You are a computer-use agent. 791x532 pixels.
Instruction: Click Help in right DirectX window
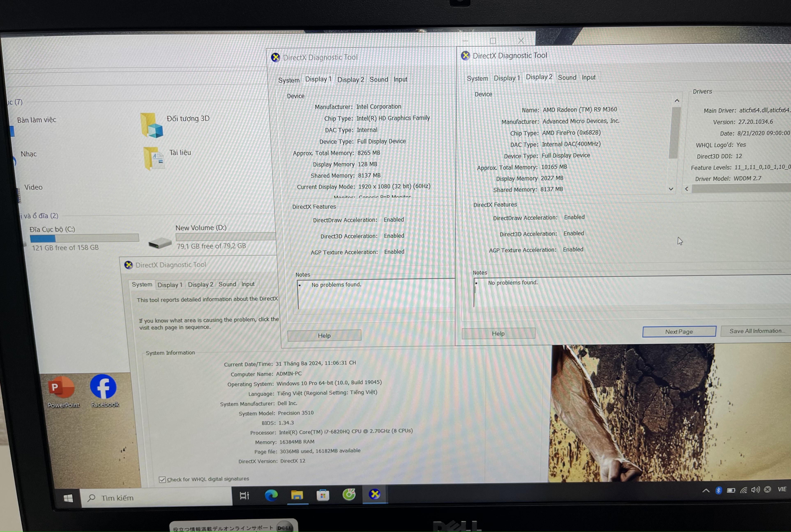coord(498,333)
